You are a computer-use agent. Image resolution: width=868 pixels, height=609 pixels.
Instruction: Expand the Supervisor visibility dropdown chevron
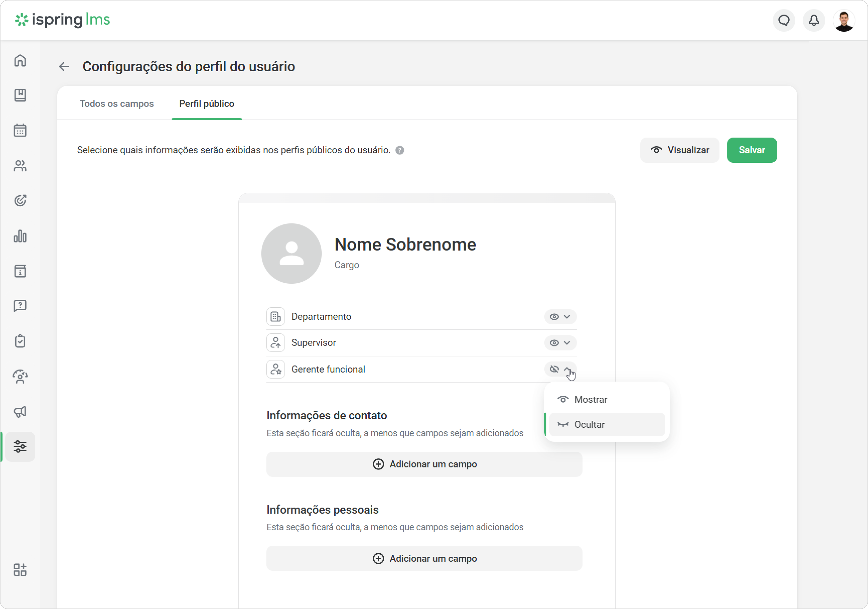point(567,343)
